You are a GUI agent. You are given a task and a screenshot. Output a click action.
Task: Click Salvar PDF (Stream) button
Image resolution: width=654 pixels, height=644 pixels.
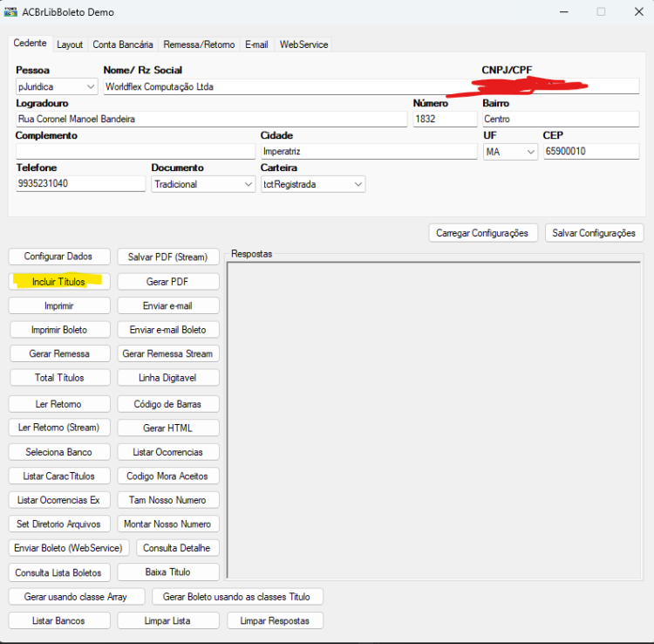click(x=168, y=257)
